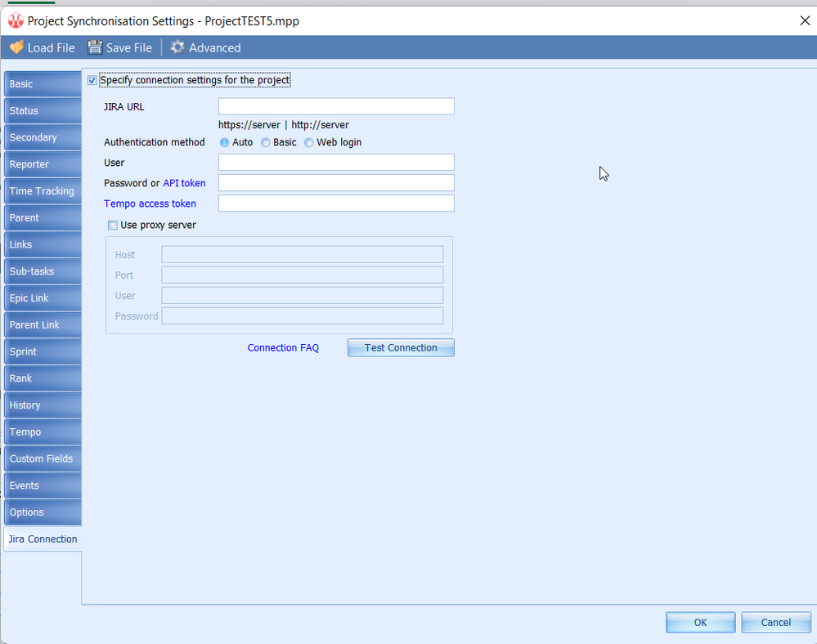Click the Save File toolbar label

[x=129, y=48]
